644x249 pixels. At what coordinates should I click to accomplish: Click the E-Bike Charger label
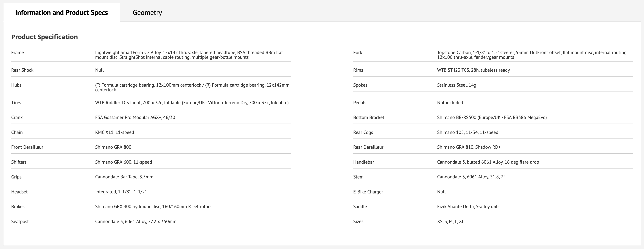[x=368, y=192]
